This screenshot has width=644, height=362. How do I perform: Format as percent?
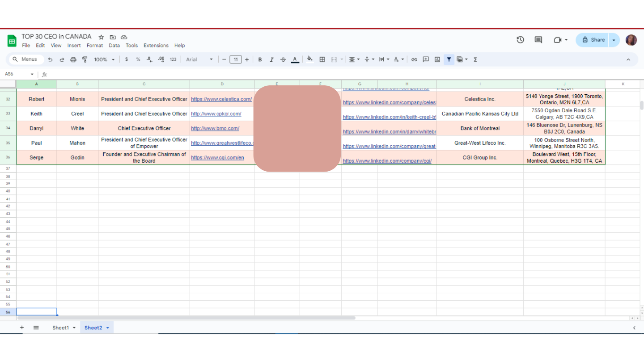tap(138, 59)
